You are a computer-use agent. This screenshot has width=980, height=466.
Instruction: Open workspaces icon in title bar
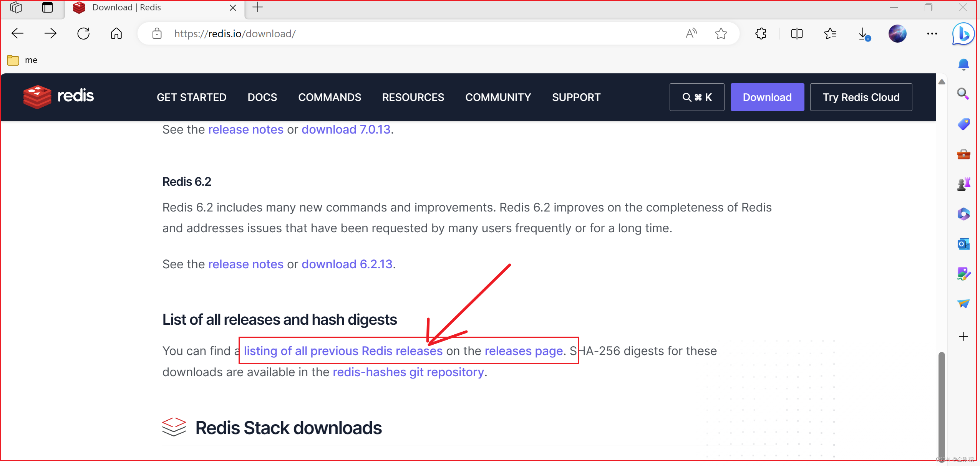tap(16, 8)
